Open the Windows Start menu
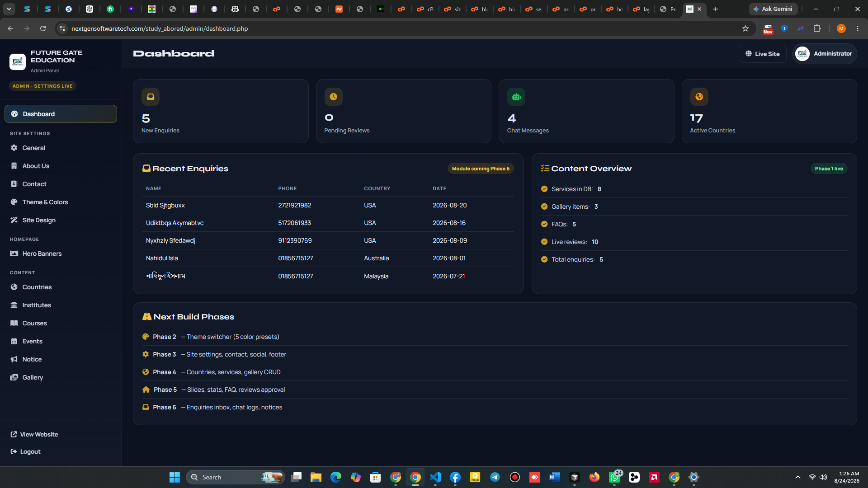The width and height of the screenshot is (868, 488). coord(175,477)
